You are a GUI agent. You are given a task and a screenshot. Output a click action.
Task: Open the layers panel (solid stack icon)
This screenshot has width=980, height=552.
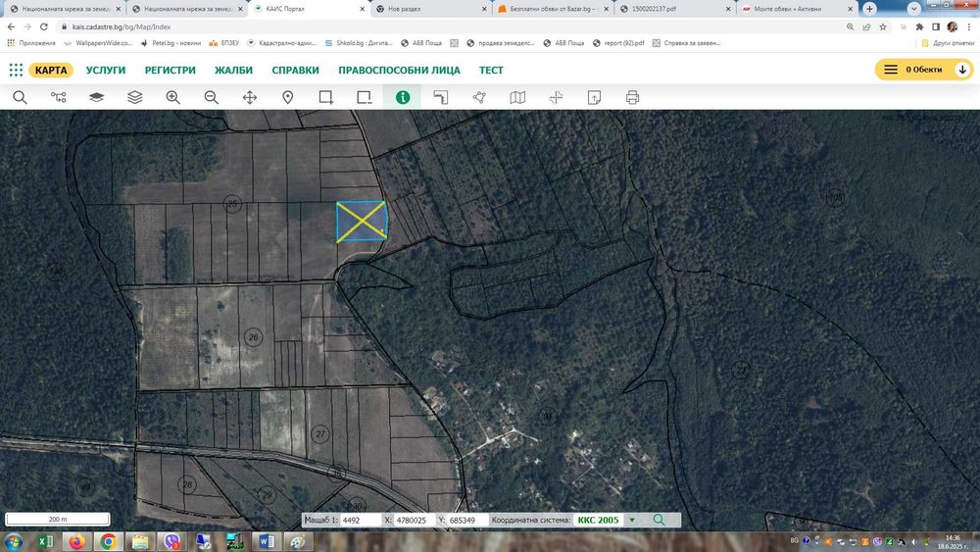(x=96, y=97)
